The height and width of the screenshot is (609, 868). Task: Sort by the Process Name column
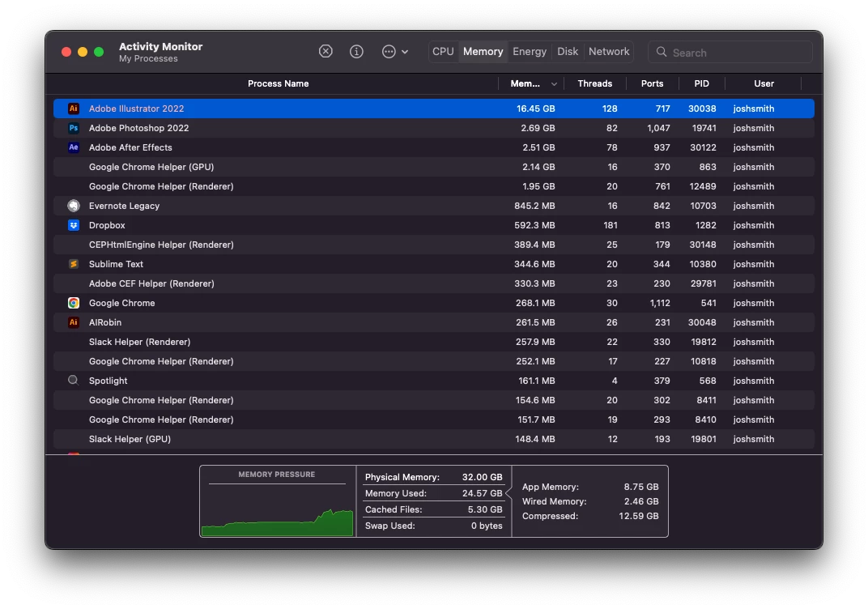pyautogui.click(x=278, y=83)
